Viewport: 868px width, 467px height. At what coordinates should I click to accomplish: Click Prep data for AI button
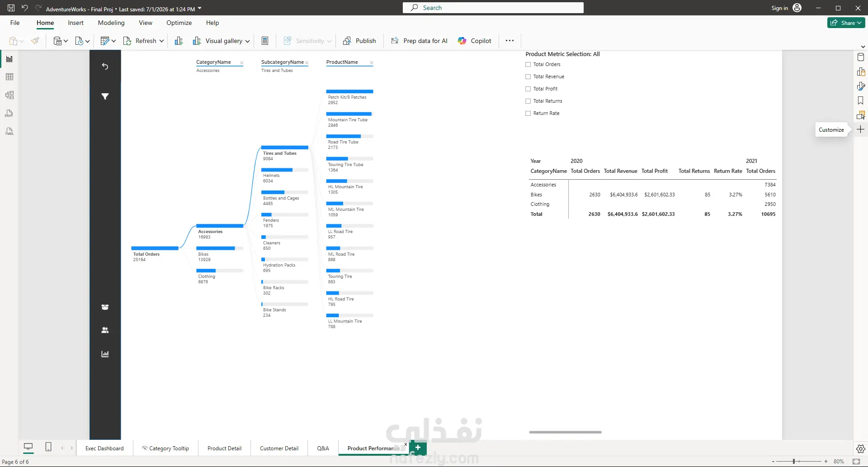coord(419,41)
